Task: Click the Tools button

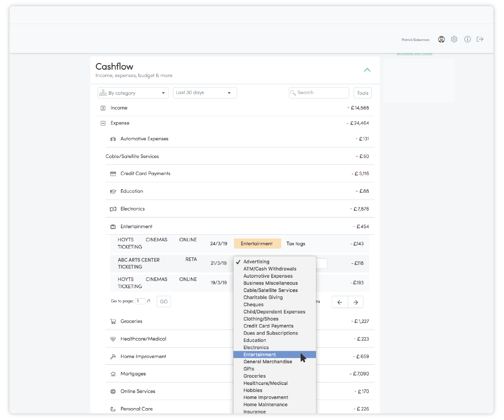Action: (x=363, y=93)
